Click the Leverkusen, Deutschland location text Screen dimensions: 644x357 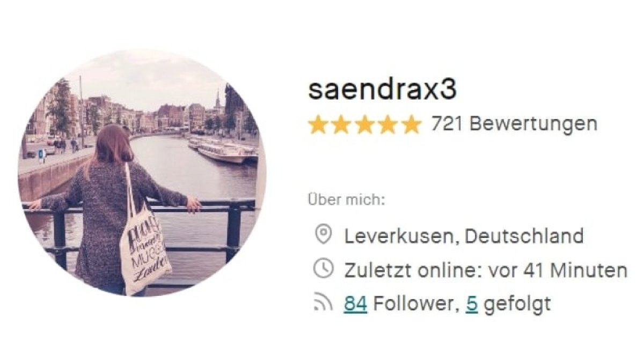pyautogui.click(x=464, y=235)
